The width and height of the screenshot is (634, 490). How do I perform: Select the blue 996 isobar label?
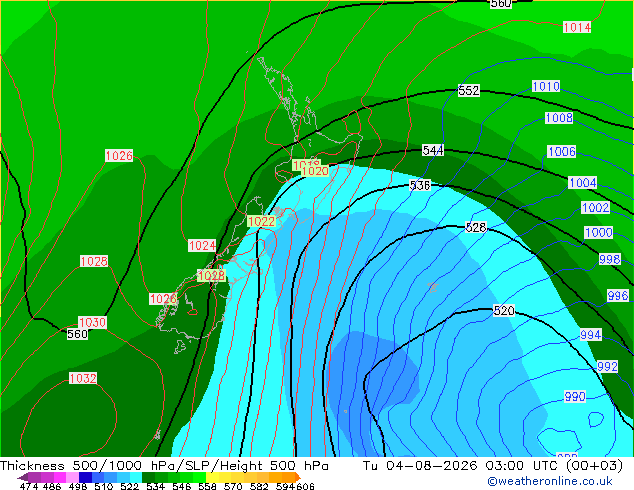click(618, 296)
